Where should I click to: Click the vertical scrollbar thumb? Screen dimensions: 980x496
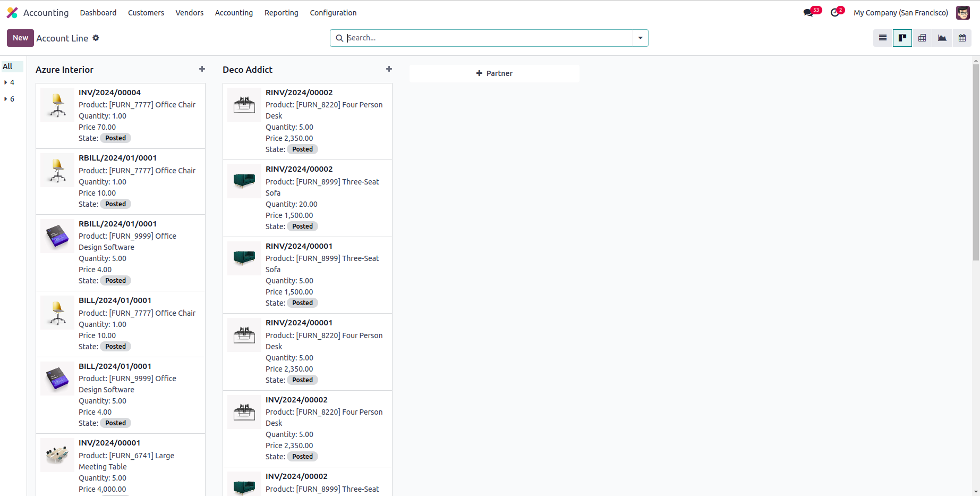[976, 162]
